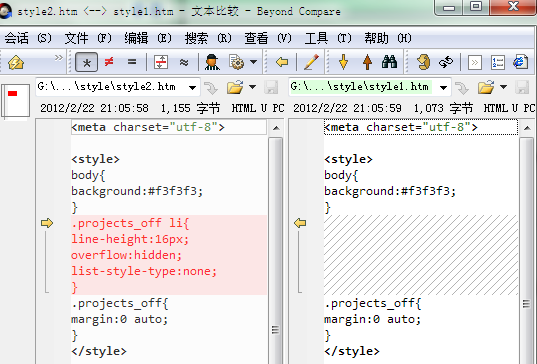The width and height of the screenshot is (537, 364).
Task: Click the difference overview thumbnail map
Action: 16,101
